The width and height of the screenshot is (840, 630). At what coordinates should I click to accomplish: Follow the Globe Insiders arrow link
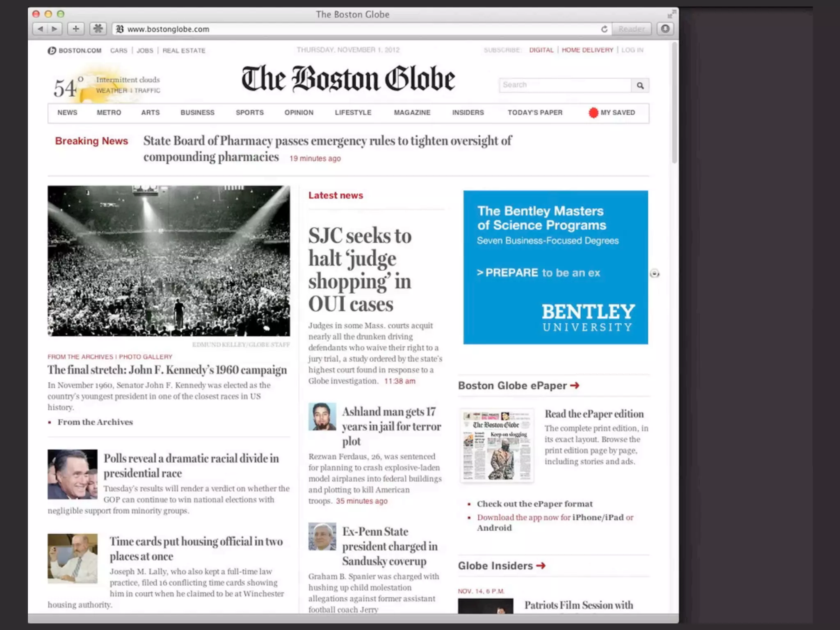tap(541, 566)
